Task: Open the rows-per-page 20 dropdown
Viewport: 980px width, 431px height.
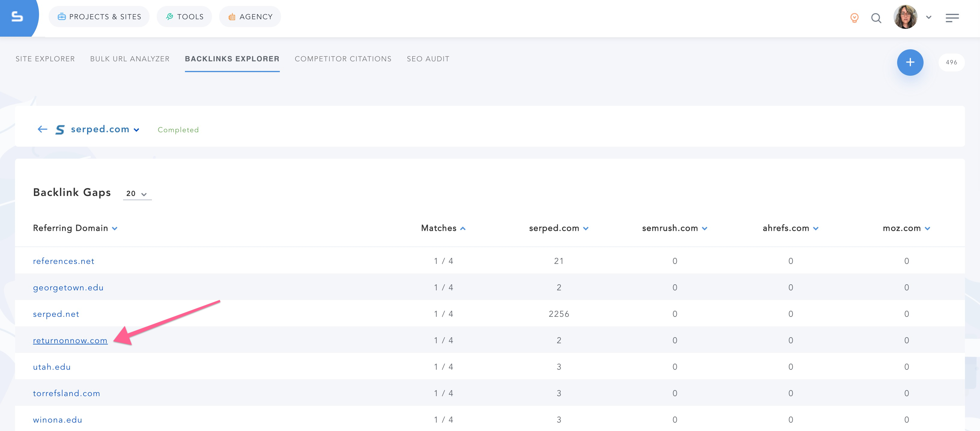Action: (x=137, y=194)
